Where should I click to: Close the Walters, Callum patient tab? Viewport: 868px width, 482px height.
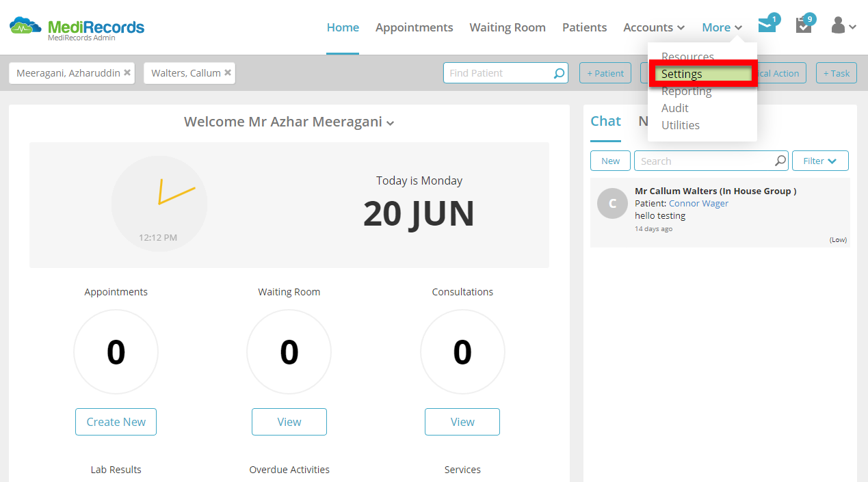tap(228, 72)
